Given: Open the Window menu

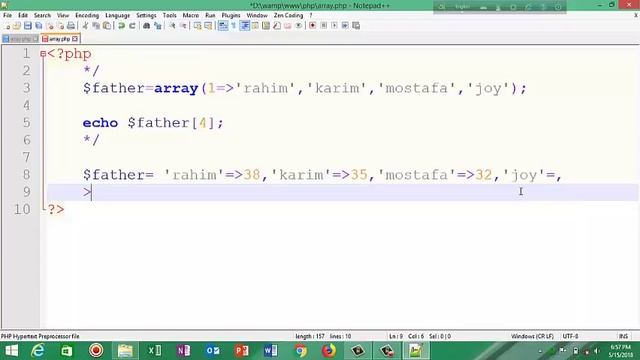Looking at the screenshot, I should click(x=257, y=15).
